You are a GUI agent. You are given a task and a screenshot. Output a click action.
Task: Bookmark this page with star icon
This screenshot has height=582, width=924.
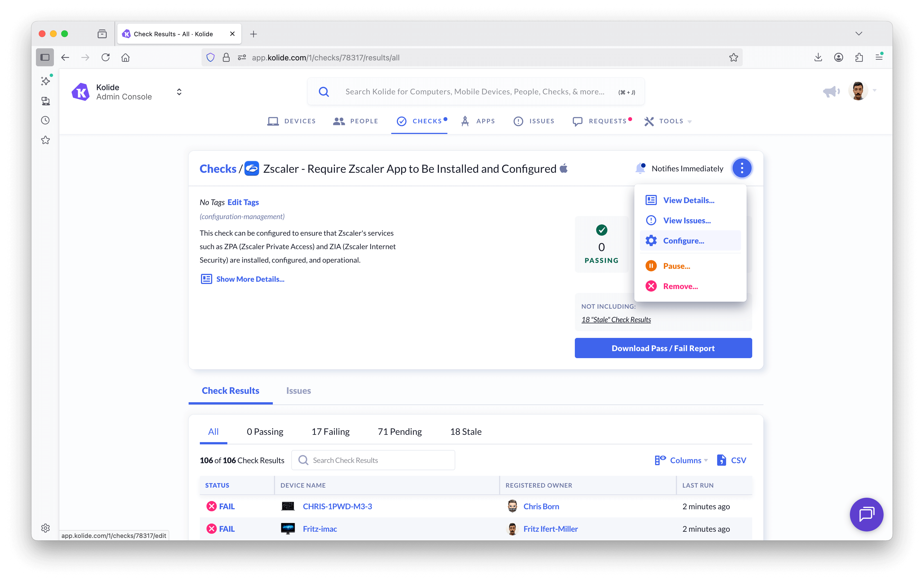point(733,58)
